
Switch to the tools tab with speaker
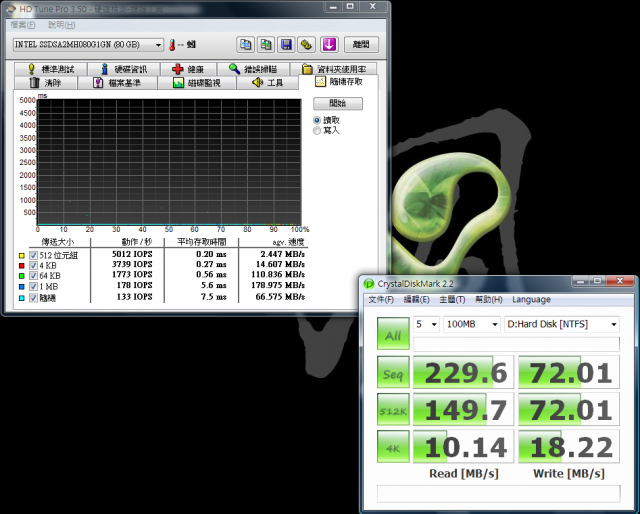pyautogui.click(x=267, y=82)
